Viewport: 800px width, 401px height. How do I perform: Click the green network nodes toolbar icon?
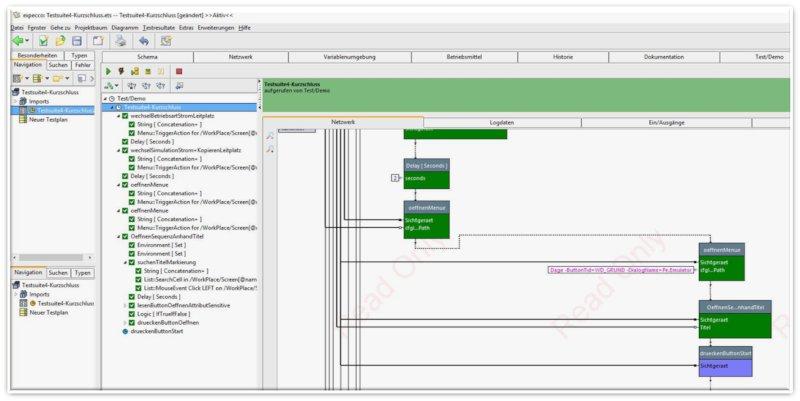pyautogui.click(x=109, y=86)
